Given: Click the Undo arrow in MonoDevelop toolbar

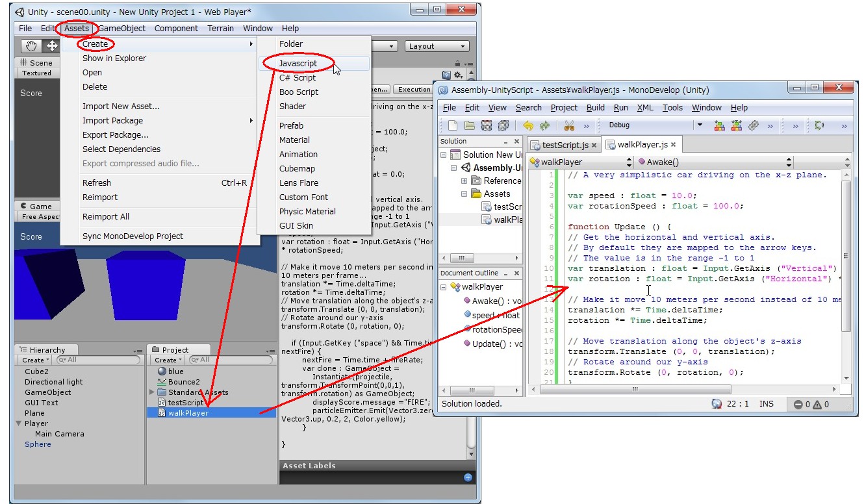Looking at the screenshot, I should pyautogui.click(x=528, y=125).
